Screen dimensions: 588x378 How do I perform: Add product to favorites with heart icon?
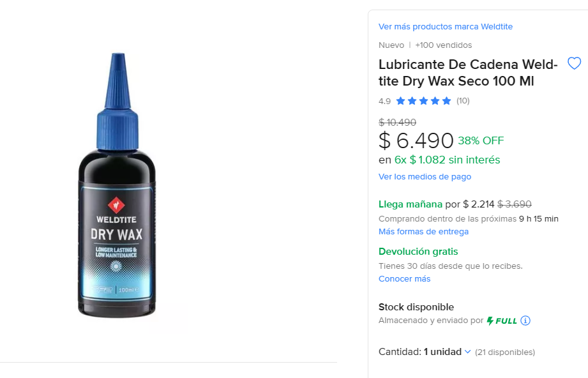tap(574, 63)
